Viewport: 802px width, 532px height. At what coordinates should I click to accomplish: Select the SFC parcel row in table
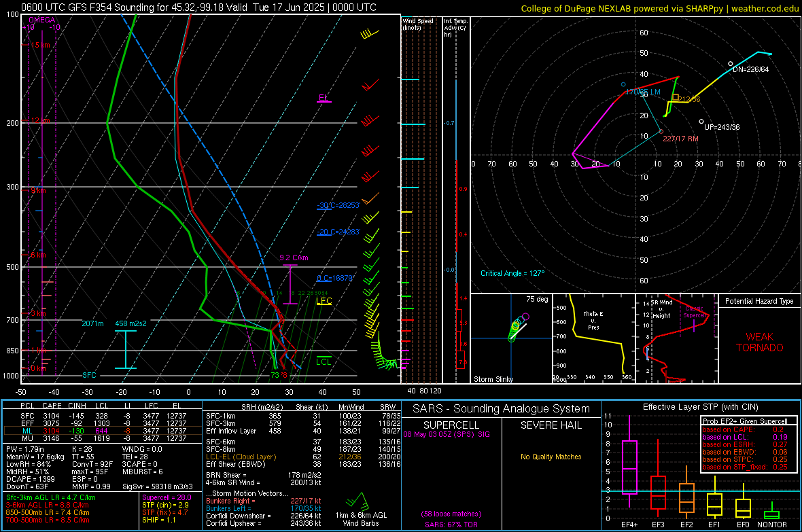103,416
